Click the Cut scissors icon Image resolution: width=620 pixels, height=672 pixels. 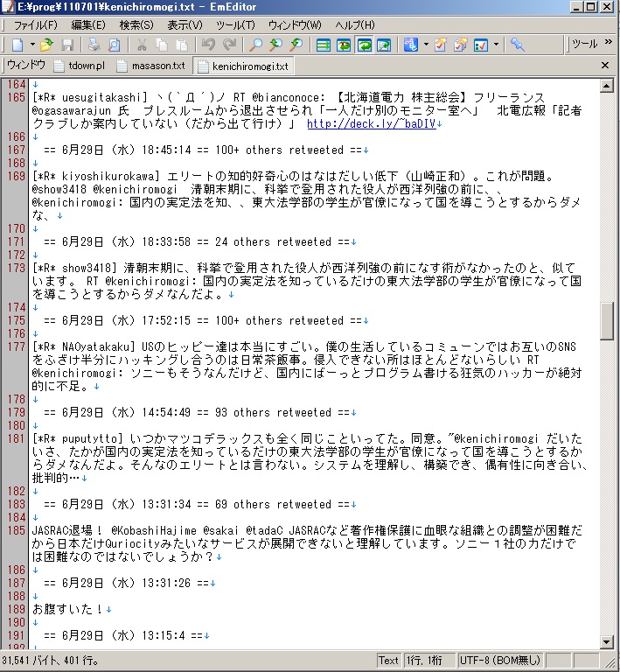[x=142, y=45]
